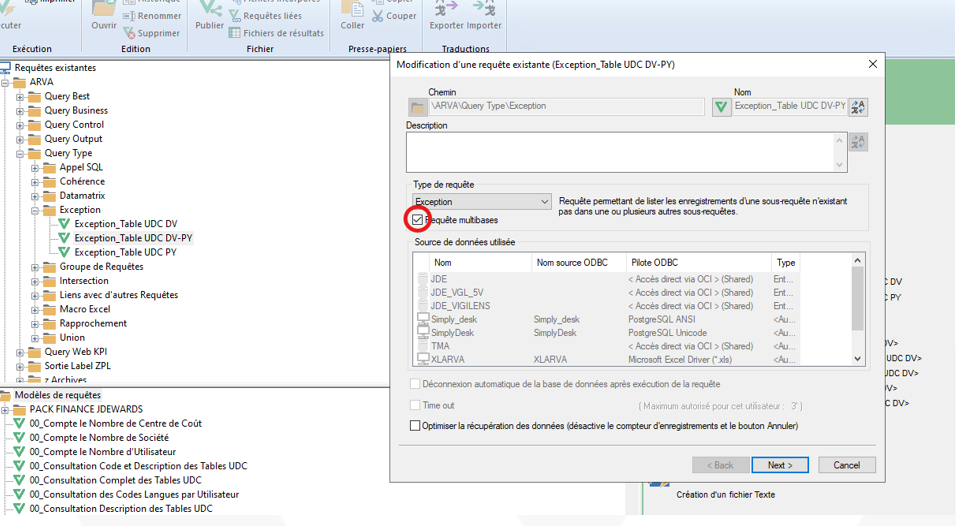The width and height of the screenshot is (956, 526).
Task: Select 00_Compte le Nombre de Société template
Action: click(99, 438)
